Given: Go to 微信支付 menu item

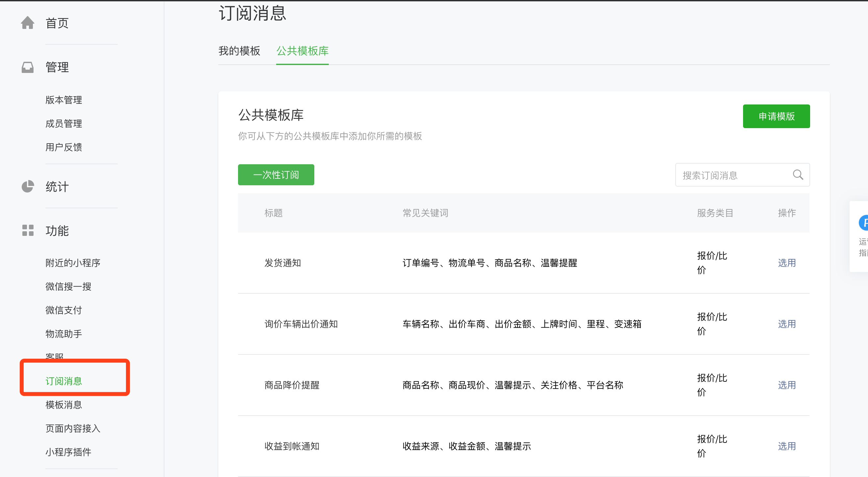Looking at the screenshot, I should click(64, 310).
